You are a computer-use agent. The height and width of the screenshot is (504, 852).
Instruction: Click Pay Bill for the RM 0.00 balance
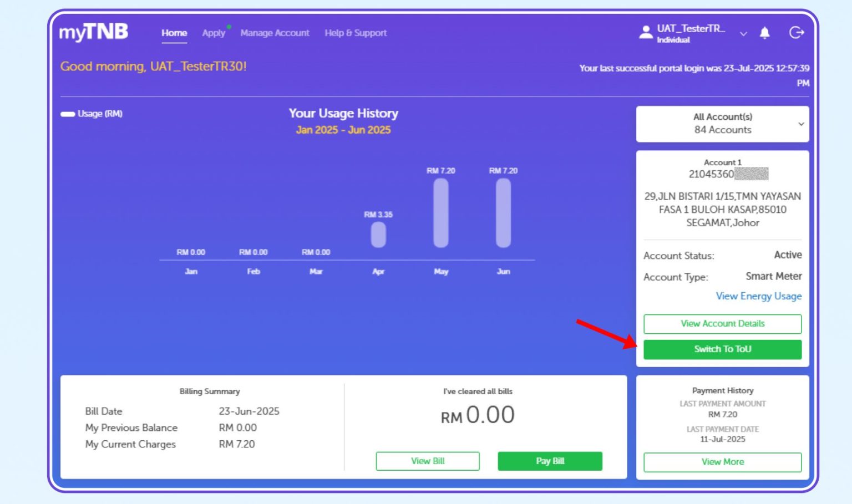[x=550, y=461]
